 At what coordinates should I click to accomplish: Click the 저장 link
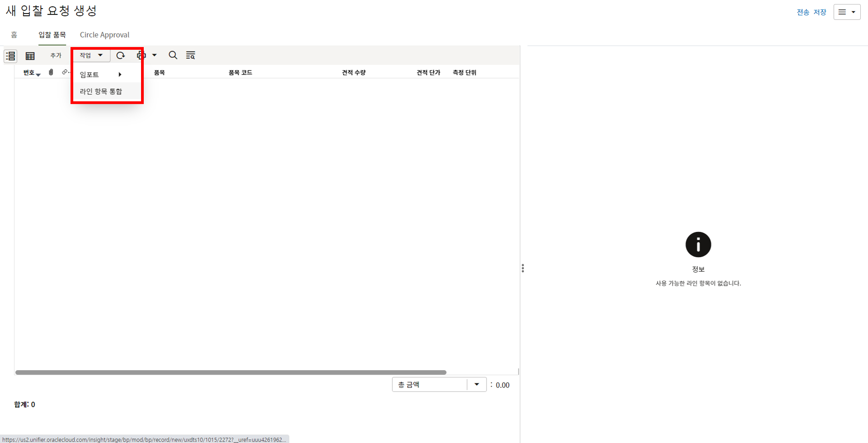(820, 12)
